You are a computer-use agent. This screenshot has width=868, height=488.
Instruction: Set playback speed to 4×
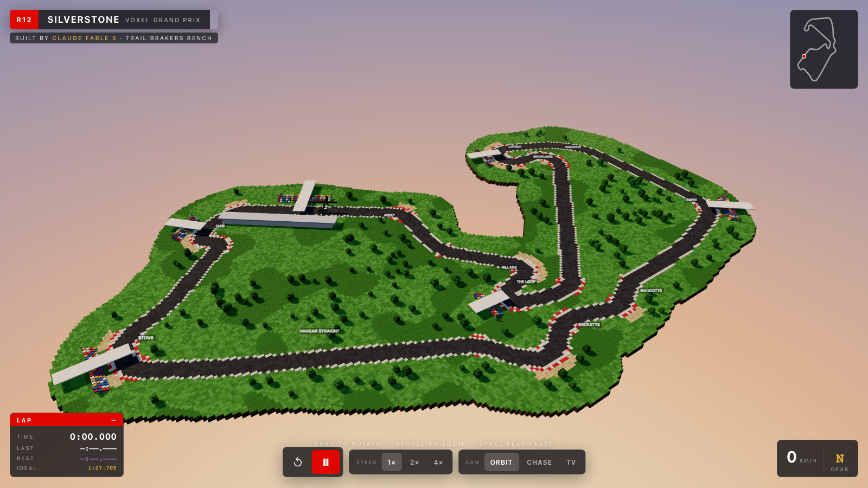438,463
